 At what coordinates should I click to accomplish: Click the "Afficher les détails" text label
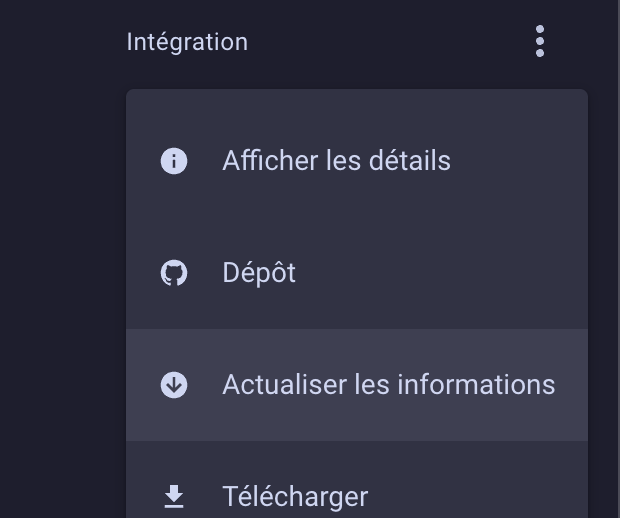coord(336,161)
